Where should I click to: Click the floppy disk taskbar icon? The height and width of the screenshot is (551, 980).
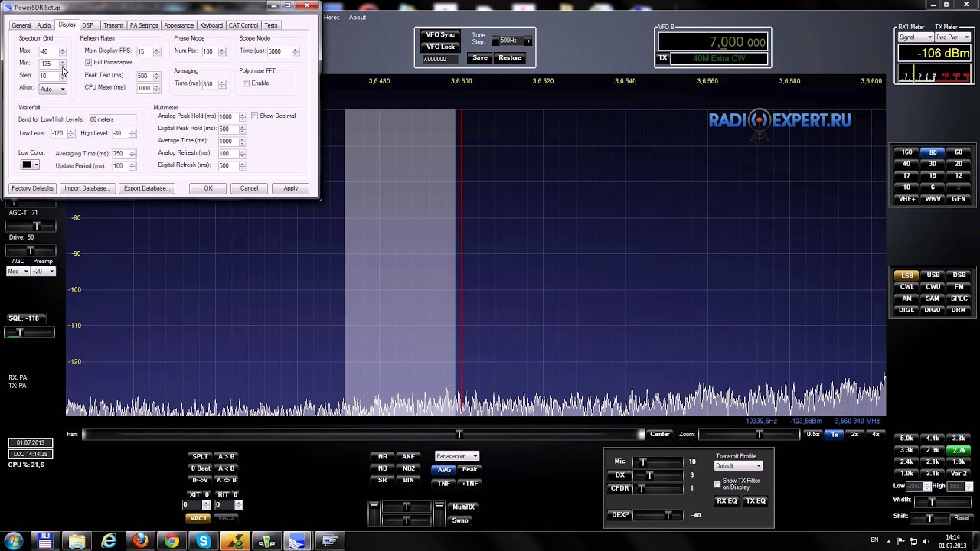click(x=46, y=541)
